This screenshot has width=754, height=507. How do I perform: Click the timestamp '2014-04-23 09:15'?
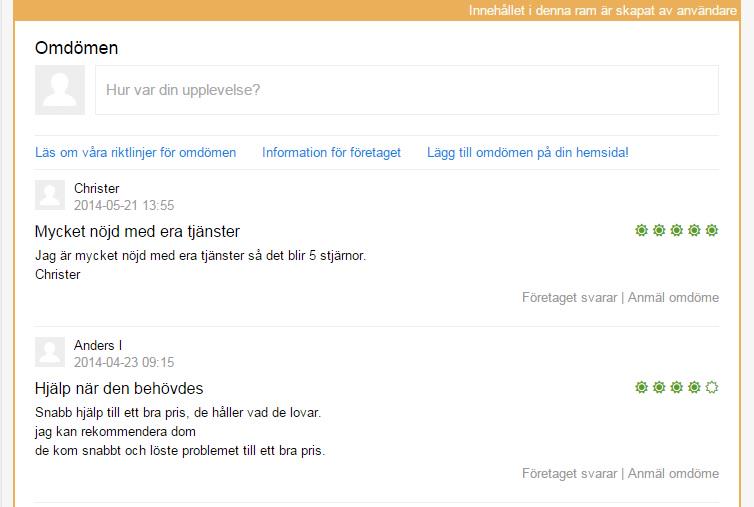coord(124,362)
